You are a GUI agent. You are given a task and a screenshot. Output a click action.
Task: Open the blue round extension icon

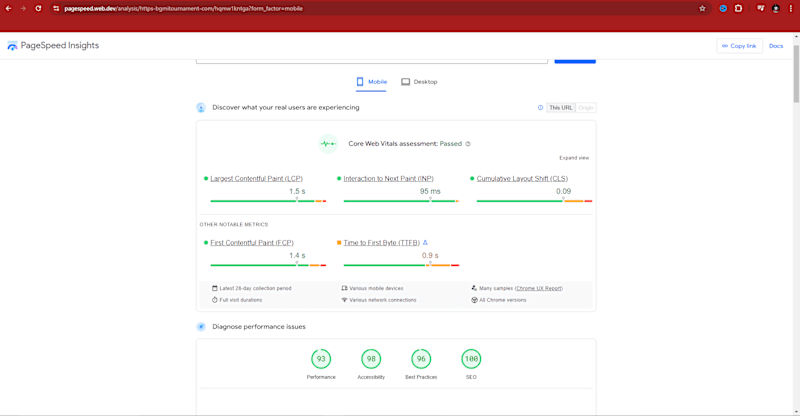coord(723,8)
